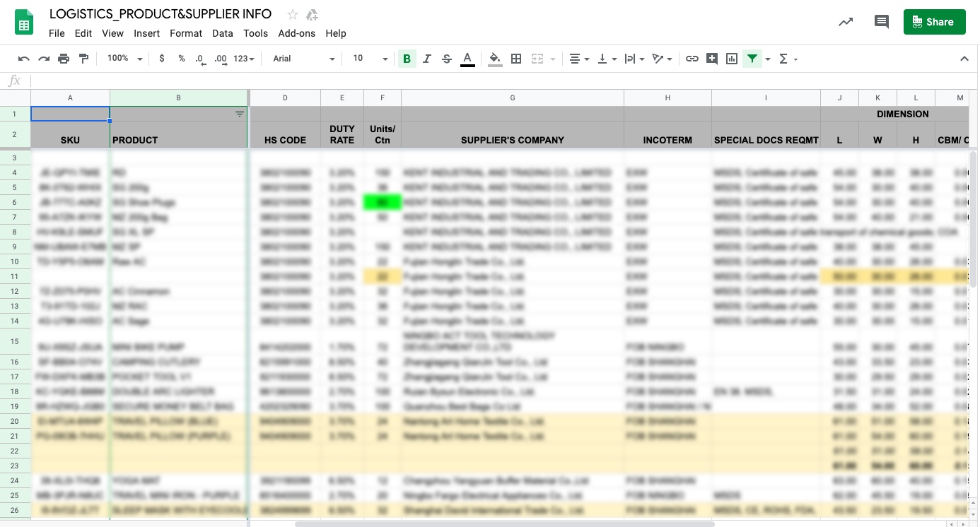Open the 123 number format dropdown

click(243, 59)
